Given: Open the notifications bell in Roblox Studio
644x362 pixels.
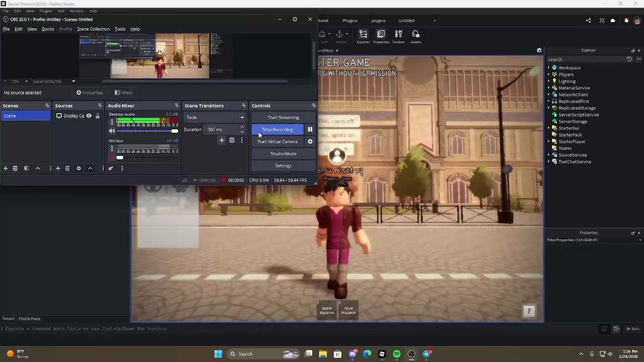Looking at the screenshot, I should (x=626, y=21).
